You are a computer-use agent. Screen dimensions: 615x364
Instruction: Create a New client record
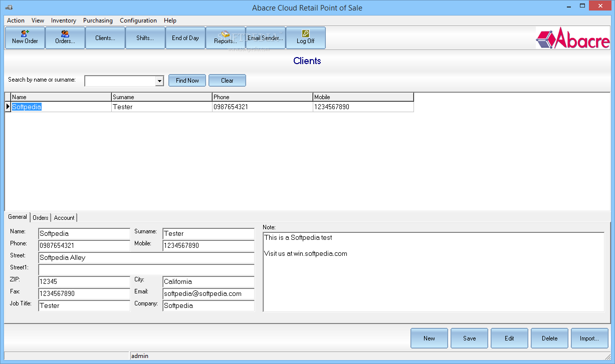[x=429, y=338]
